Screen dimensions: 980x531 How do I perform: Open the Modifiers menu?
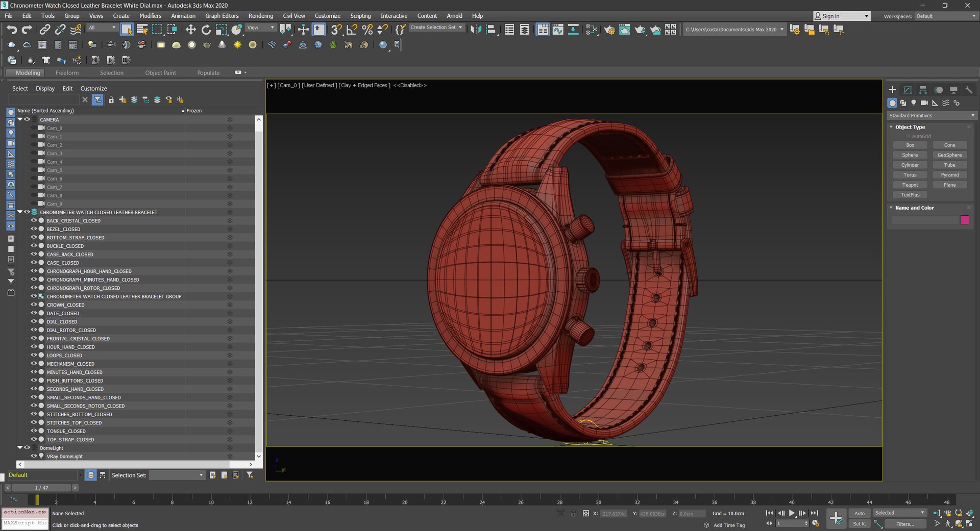150,16
